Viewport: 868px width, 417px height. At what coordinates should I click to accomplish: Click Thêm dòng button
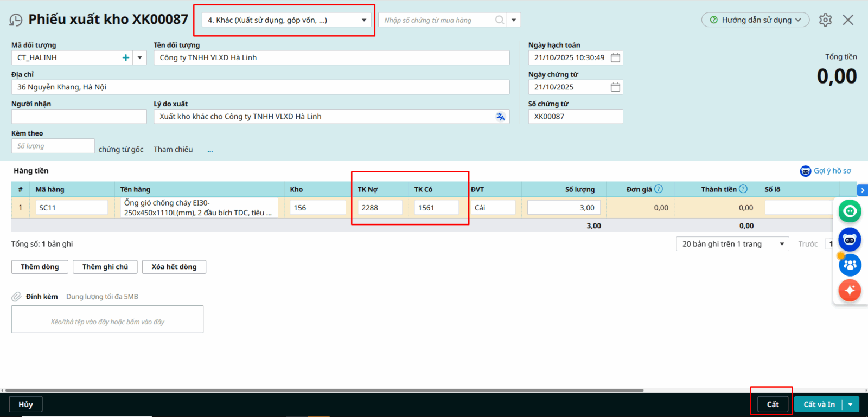pos(40,267)
